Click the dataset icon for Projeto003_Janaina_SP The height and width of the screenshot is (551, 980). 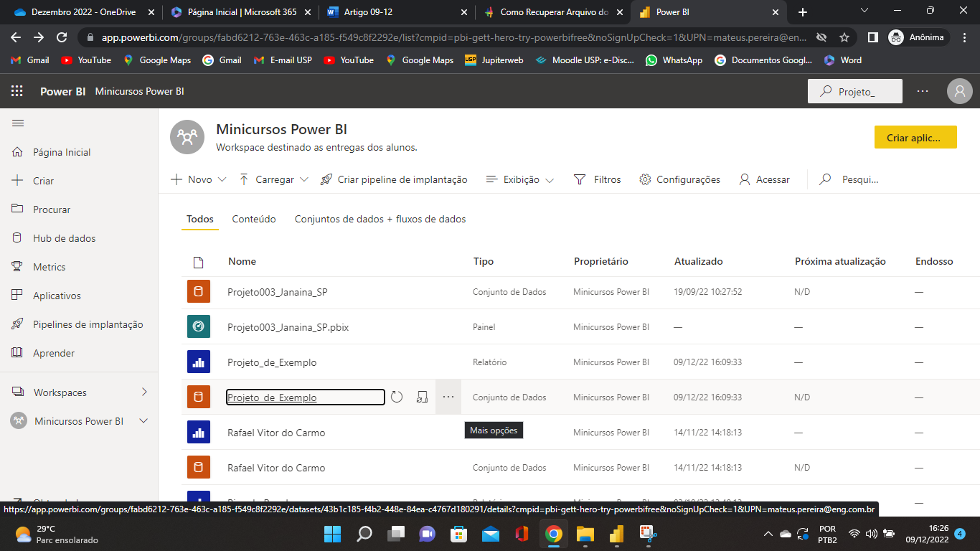[199, 292]
